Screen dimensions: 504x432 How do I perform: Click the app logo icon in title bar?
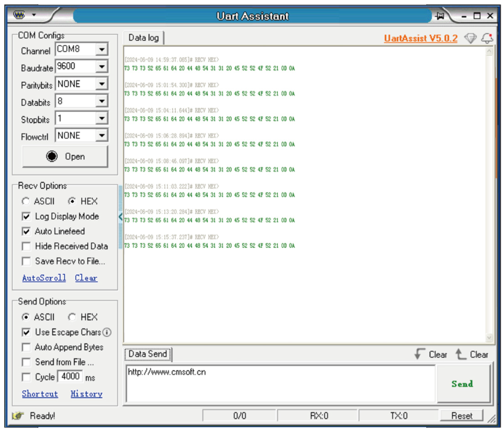click(19, 15)
